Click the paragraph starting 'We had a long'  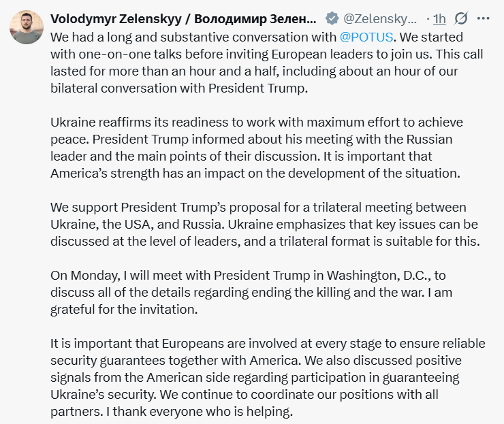click(x=267, y=63)
